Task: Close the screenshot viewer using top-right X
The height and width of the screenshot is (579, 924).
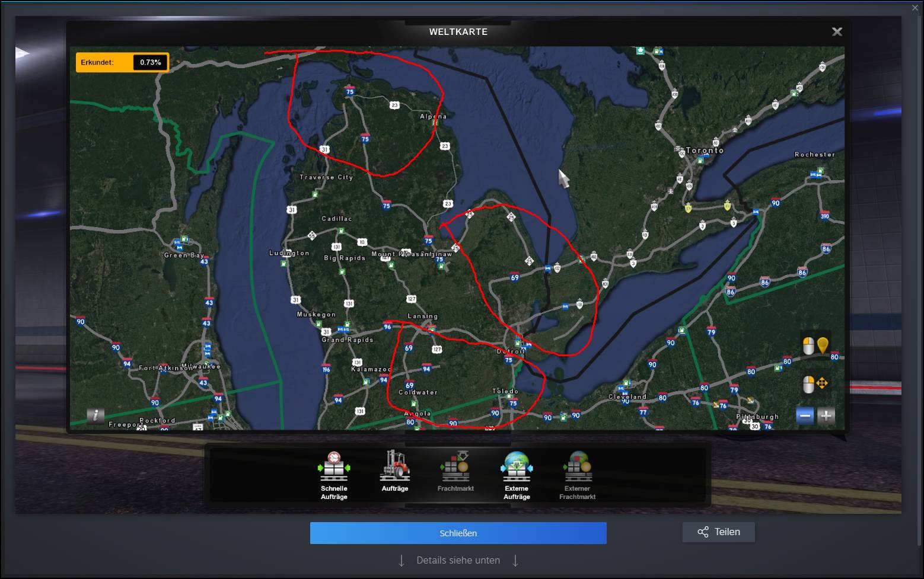Action: [x=915, y=8]
